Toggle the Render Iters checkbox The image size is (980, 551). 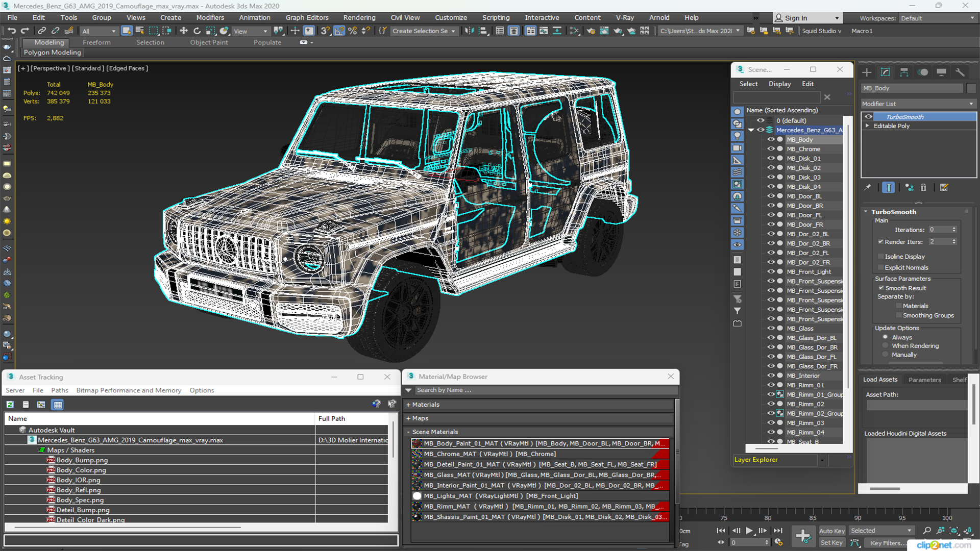click(x=881, y=241)
